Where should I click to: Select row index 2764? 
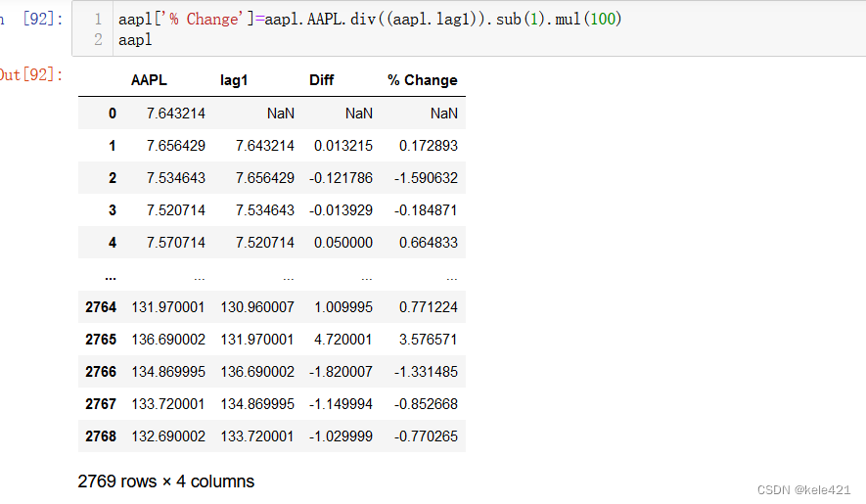click(101, 307)
